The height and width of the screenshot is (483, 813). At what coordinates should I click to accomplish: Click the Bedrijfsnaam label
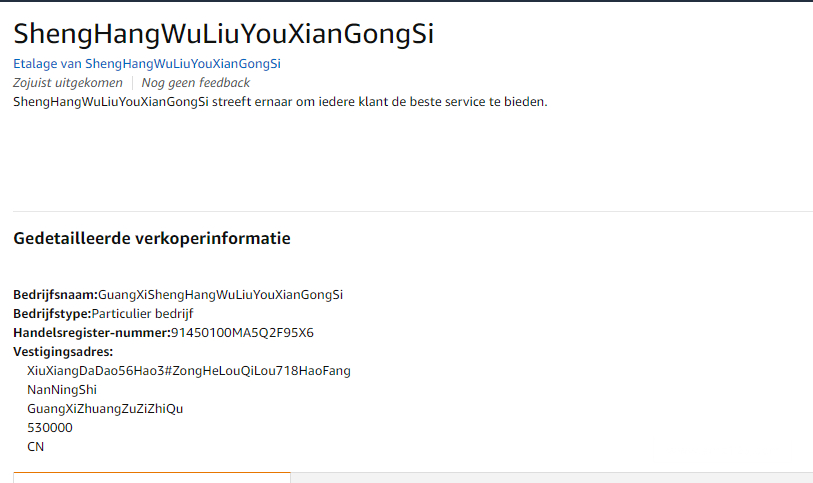click(x=55, y=295)
